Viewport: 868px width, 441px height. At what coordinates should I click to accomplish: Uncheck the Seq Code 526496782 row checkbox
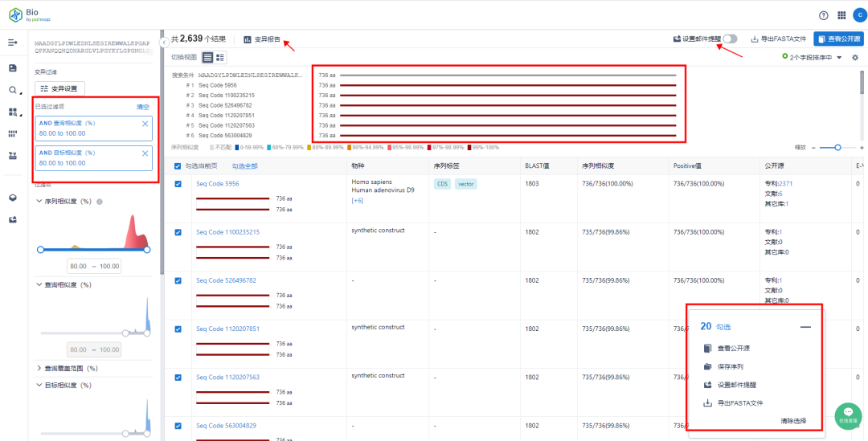click(x=178, y=280)
